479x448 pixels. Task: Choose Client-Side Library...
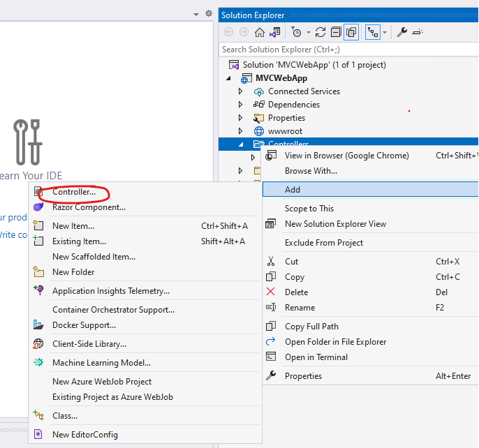[x=89, y=344]
